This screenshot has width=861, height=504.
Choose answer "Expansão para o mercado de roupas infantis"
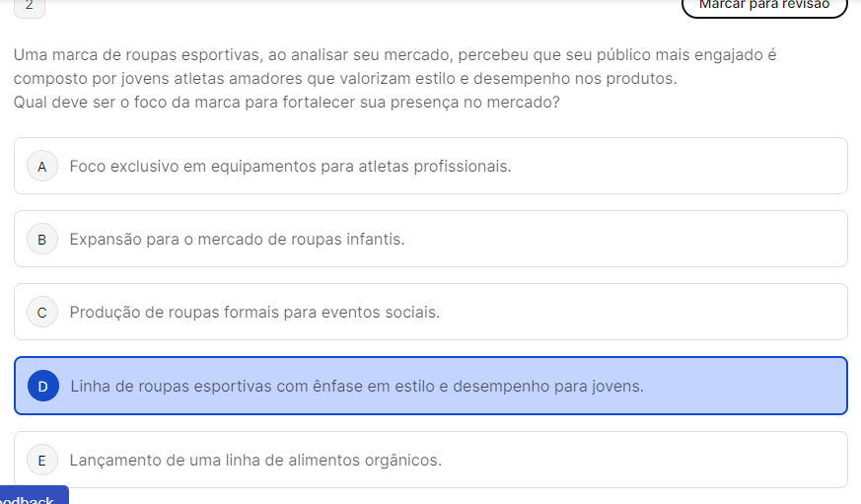[x=237, y=239]
